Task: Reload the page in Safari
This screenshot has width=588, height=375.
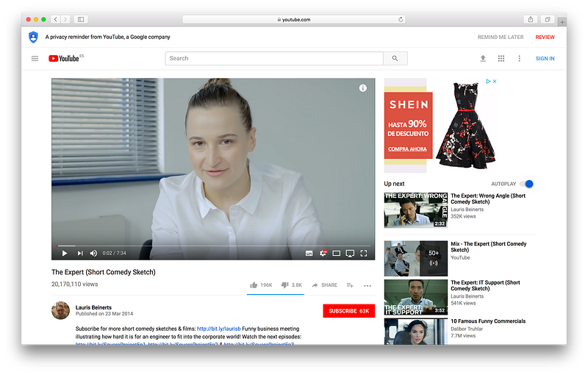Action: coord(401,20)
